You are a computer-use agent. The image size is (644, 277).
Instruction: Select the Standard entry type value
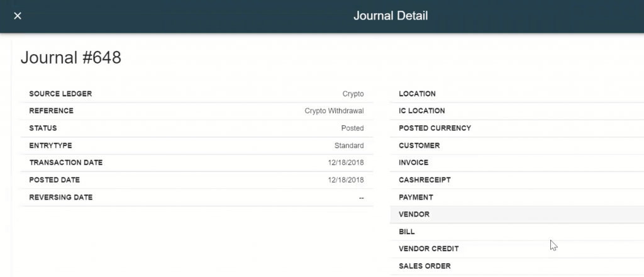349,145
